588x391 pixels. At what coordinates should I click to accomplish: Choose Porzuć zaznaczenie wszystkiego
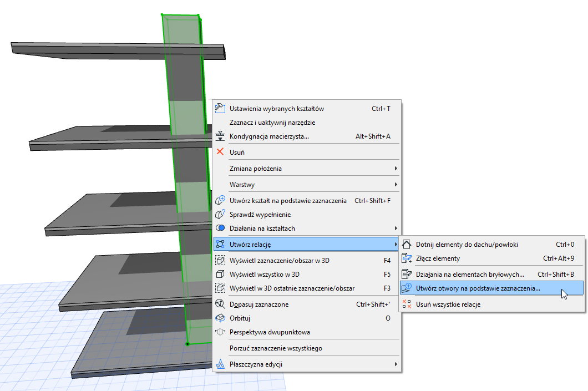click(x=306, y=348)
